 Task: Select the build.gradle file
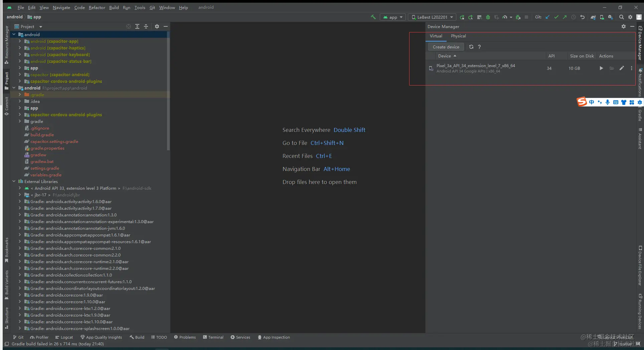pos(42,135)
